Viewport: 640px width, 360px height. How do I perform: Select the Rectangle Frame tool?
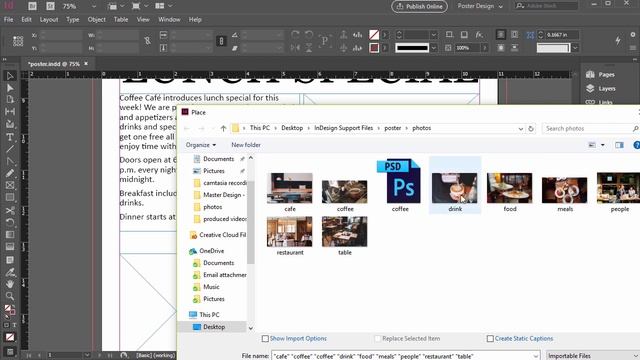(10, 185)
